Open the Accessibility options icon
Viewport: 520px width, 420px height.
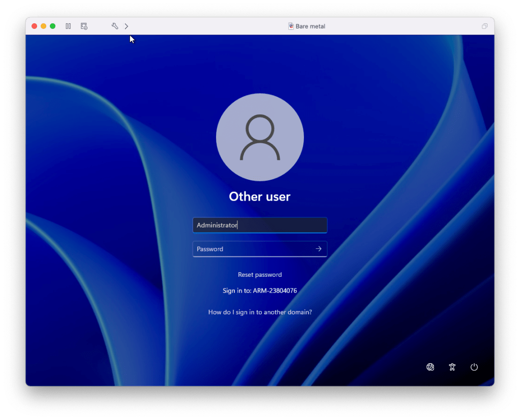(452, 367)
